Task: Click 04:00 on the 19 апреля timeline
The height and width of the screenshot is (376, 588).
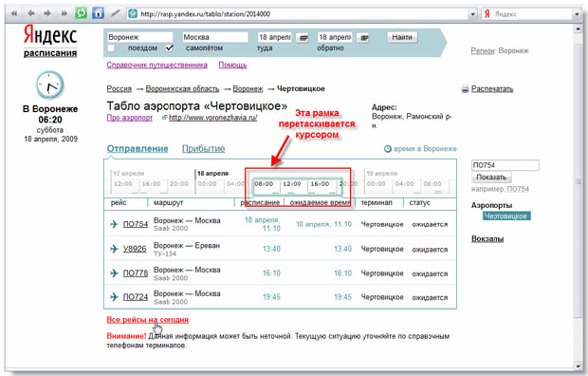Action: (405, 184)
